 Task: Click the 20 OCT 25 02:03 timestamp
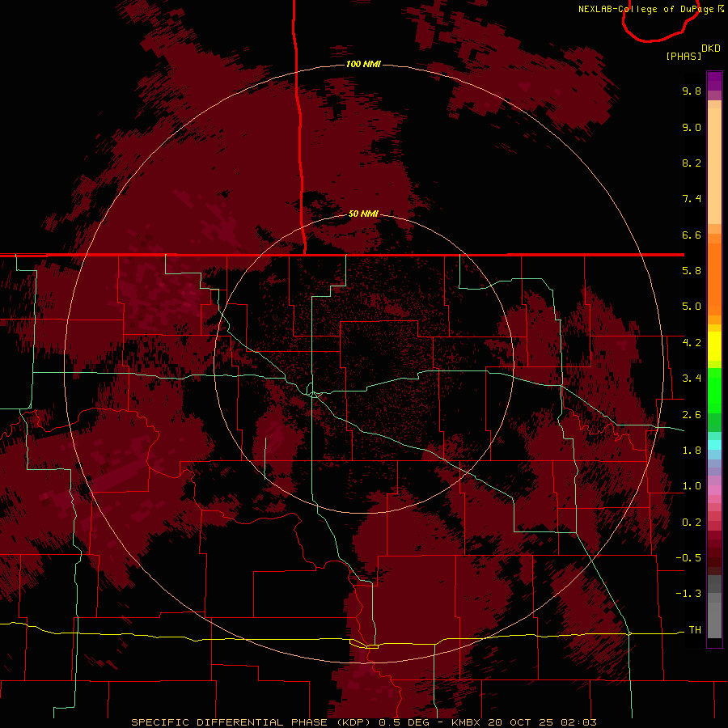click(542, 722)
